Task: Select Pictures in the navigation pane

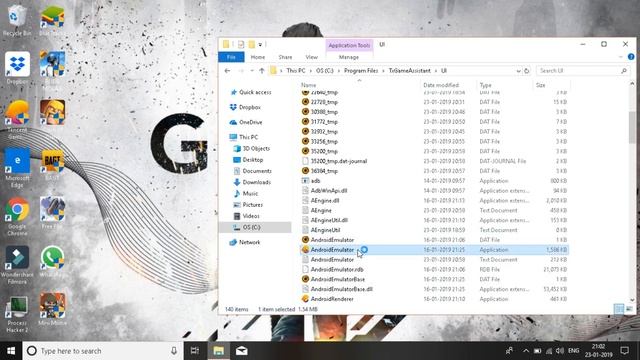Action: point(252,204)
